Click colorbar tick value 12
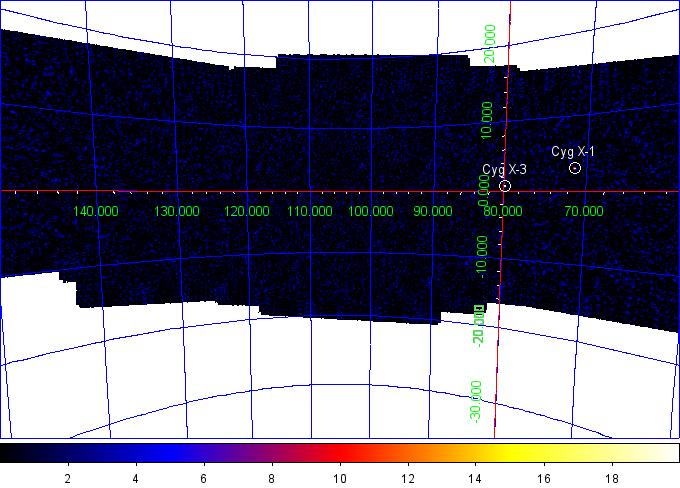680x488 pixels. (x=408, y=478)
